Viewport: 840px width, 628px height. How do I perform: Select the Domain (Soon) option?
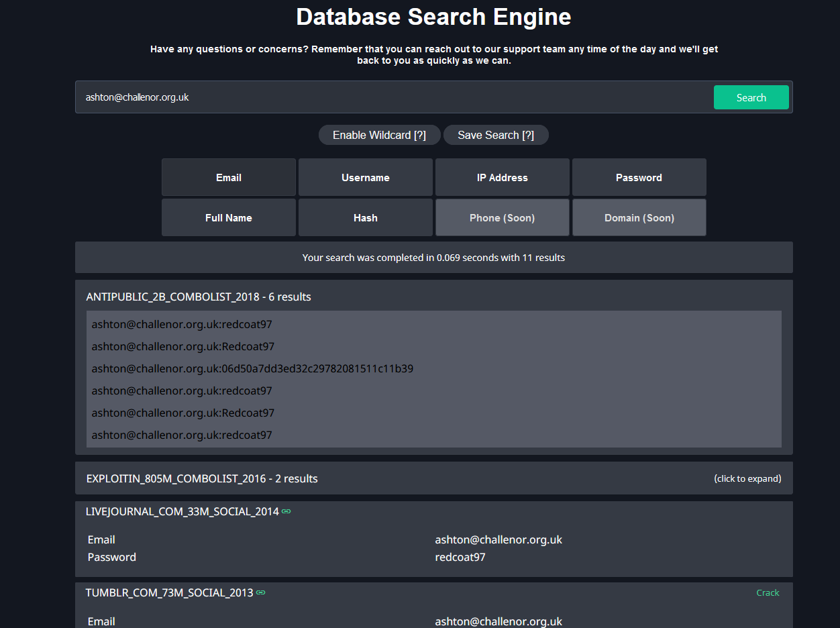click(639, 217)
